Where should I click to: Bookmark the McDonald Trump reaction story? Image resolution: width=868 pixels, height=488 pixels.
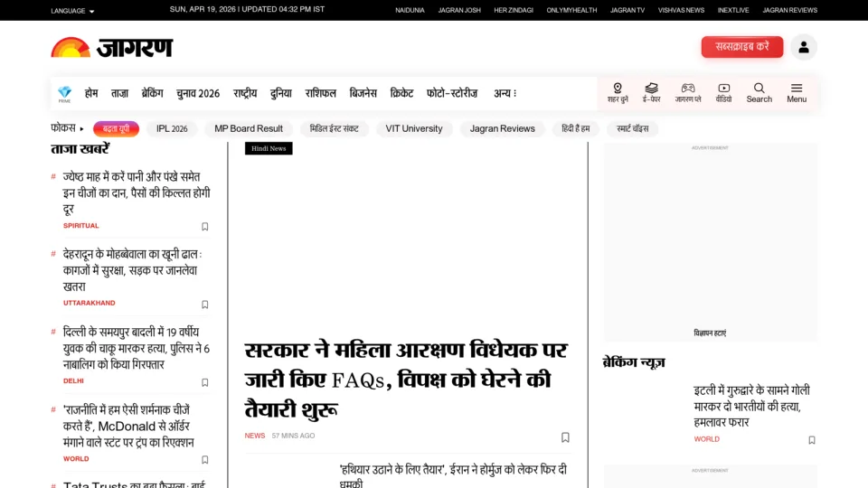(205, 460)
